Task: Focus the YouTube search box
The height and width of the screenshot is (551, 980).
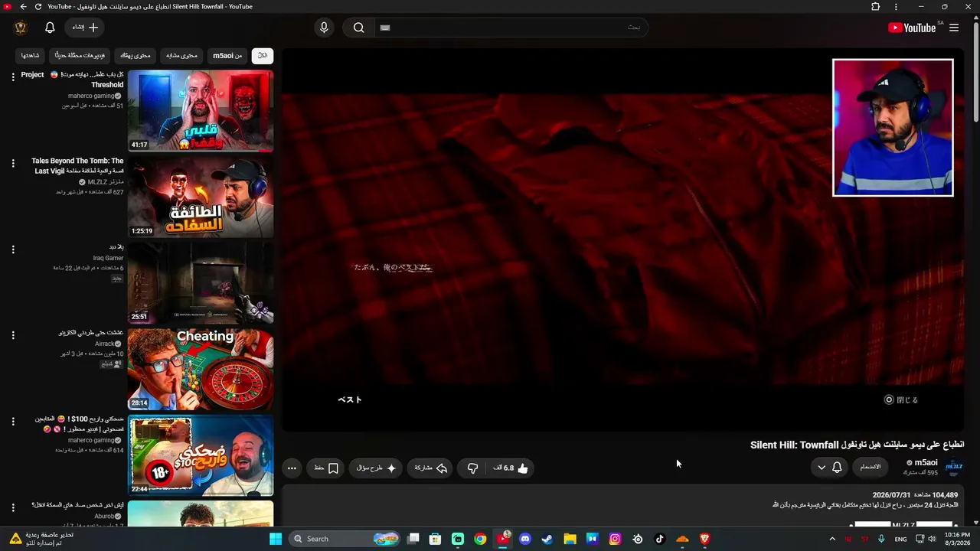Action: click(511, 28)
